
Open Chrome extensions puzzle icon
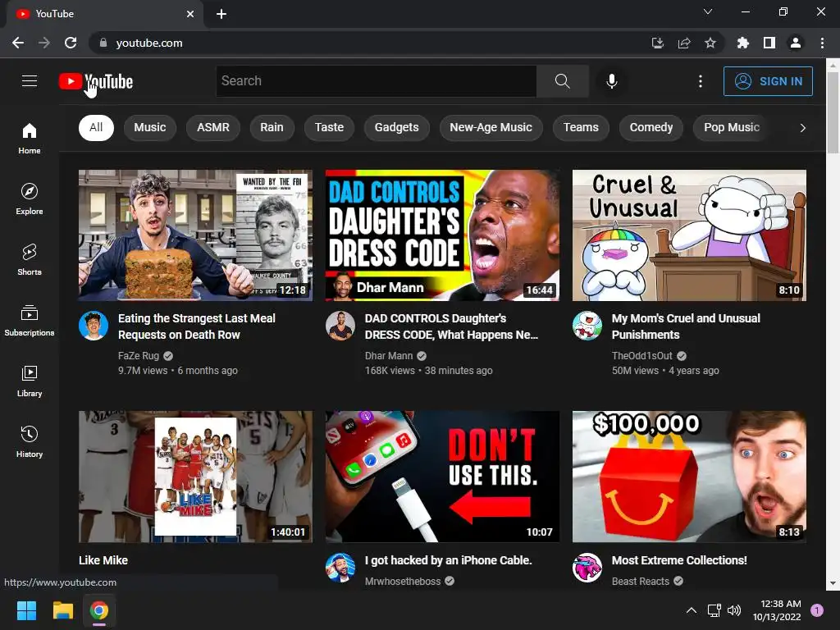coord(743,43)
